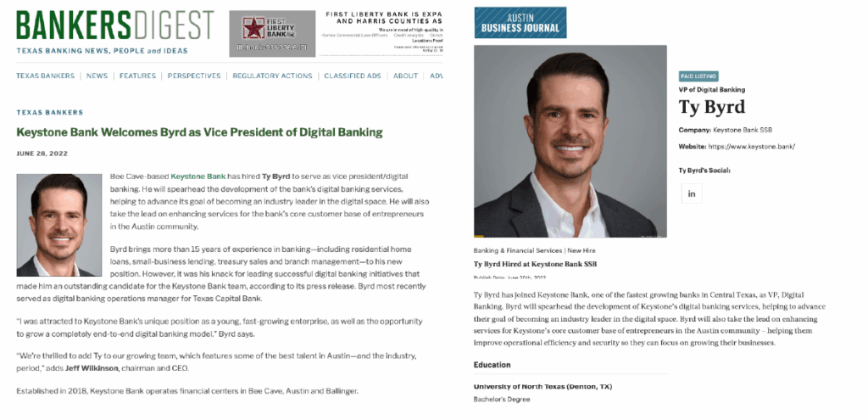Select the Perspectives menu item
The image size is (868, 420).
point(194,76)
